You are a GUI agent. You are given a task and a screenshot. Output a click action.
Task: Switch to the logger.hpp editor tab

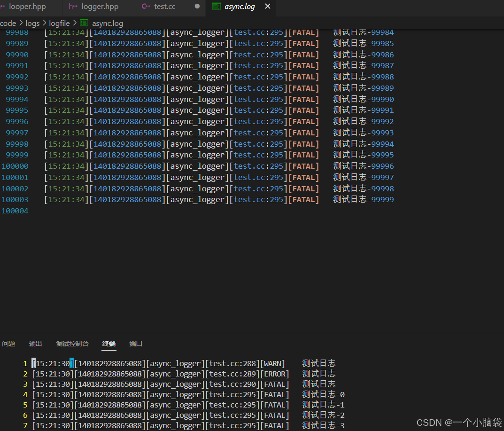point(100,7)
